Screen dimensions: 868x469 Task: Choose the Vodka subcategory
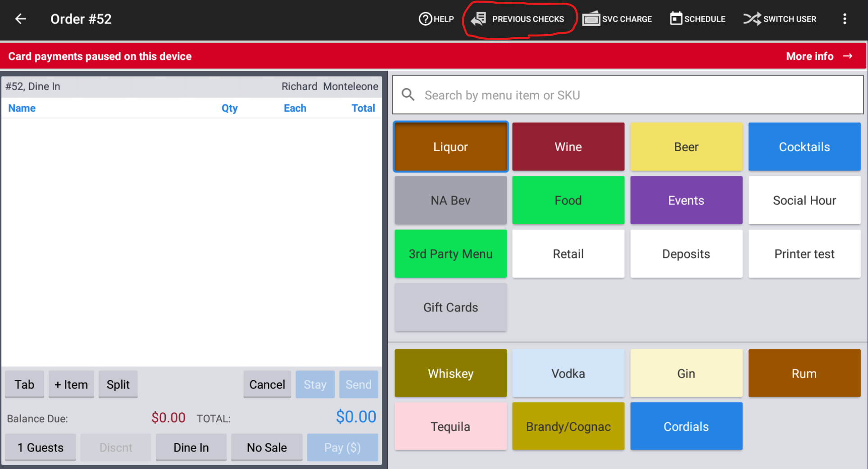coord(568,373)
